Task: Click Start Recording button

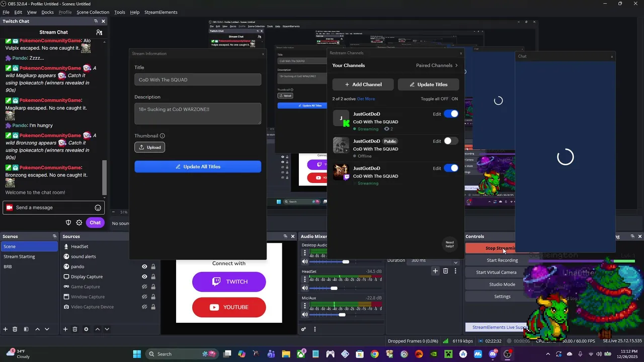Action: point(502,260)
